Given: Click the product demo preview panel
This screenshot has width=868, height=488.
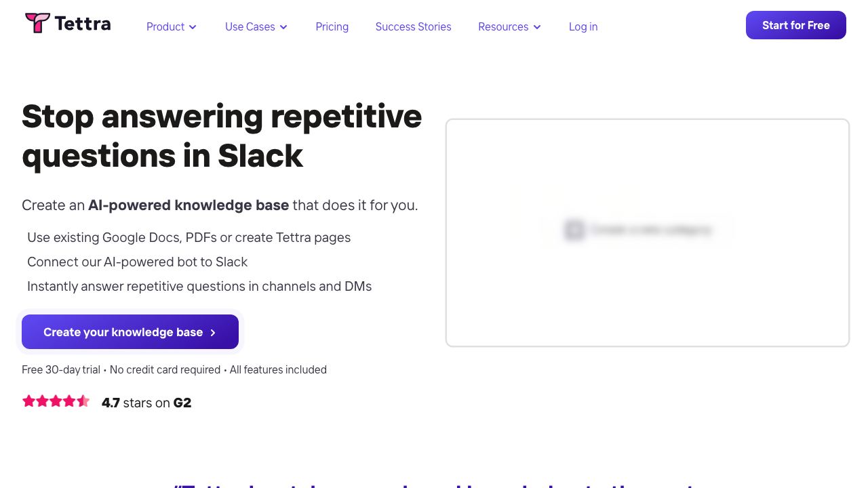Looking at the screenshot, I should click(648, 233).
